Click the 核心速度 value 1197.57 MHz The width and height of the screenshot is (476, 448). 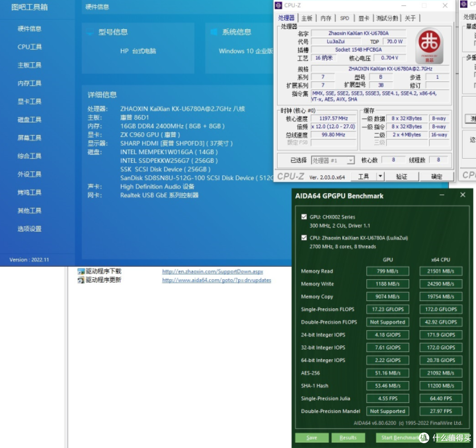tap(333, 118)
